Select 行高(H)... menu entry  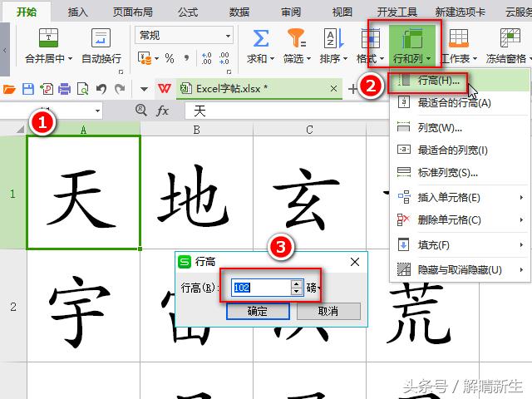click(x=460, y=81)
